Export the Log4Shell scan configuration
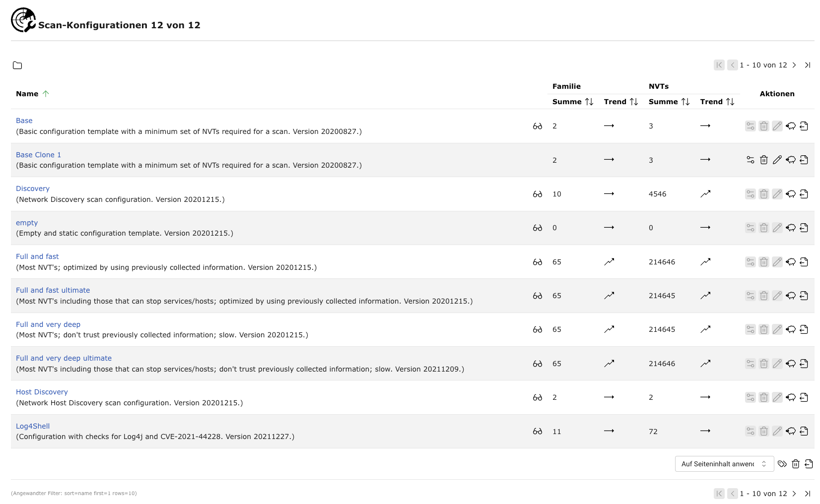 coord(804,431)
